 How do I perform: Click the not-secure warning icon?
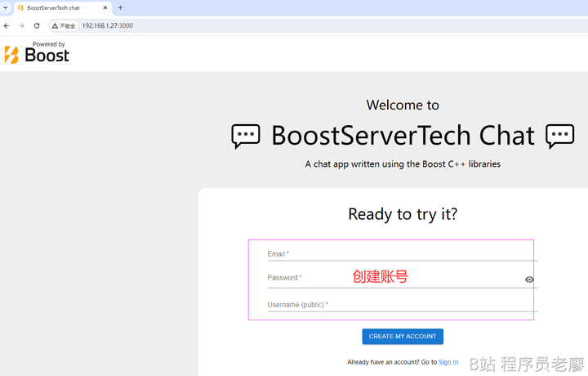55,26
